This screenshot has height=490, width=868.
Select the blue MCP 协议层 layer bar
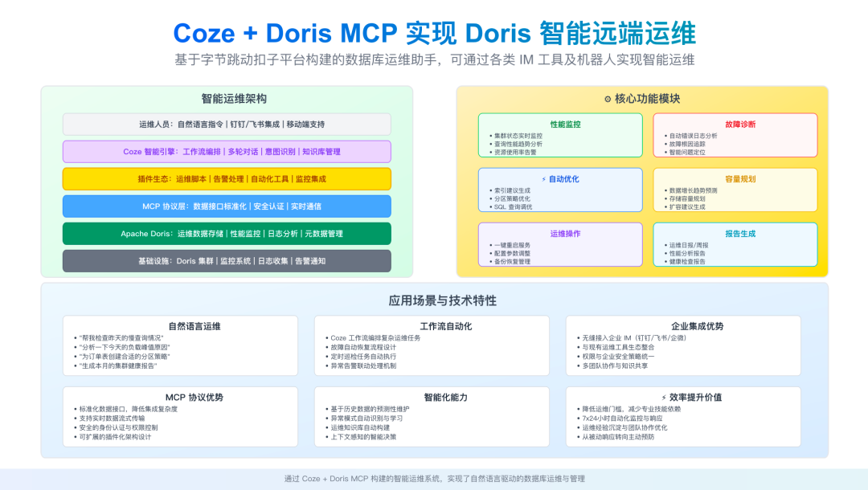(227, 206)
